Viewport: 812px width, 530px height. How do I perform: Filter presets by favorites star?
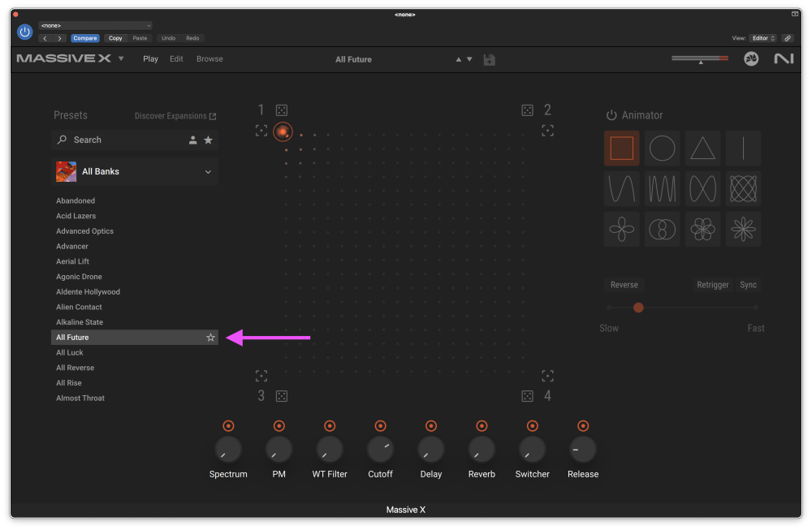pos(208,140)
